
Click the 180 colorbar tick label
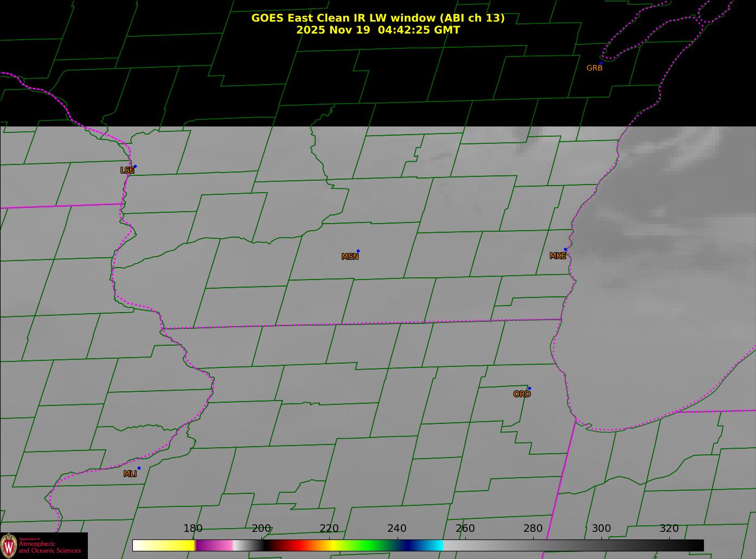pyautogui.click(x=193, y=529)
